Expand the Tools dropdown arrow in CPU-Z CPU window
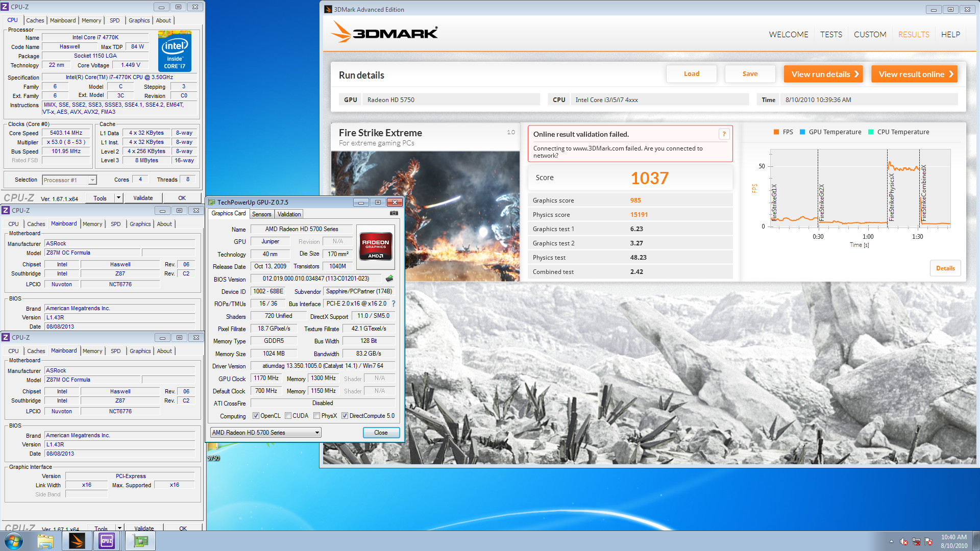This screenshot has height=551, width=980. (118, 198)
